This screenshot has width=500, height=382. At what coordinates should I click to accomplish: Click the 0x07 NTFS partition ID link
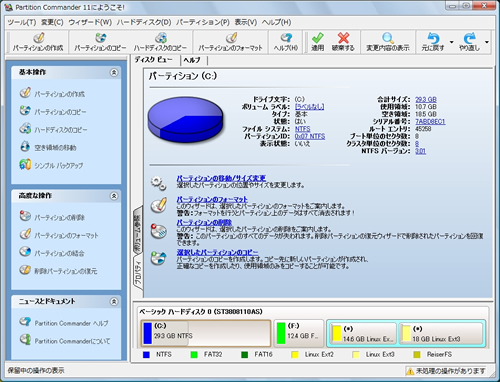(310, 136)
